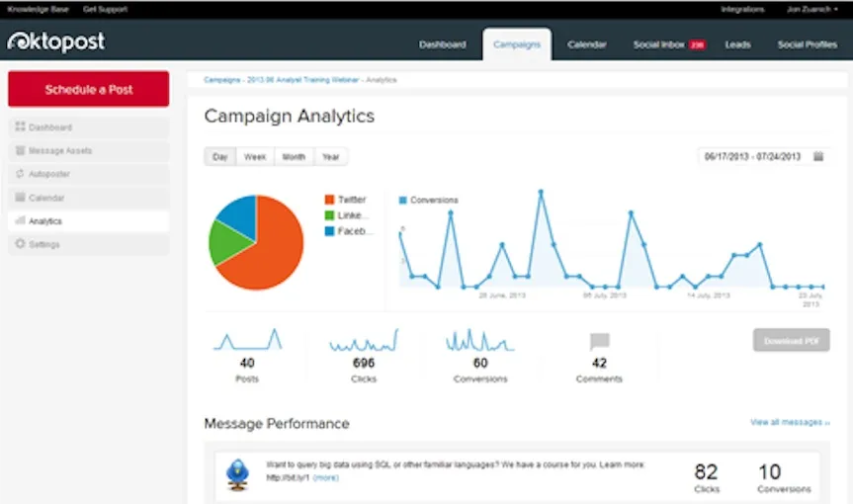Click the sidebar Calendar icon
This screenshot has width=853, height=504.
click(20, 197)
